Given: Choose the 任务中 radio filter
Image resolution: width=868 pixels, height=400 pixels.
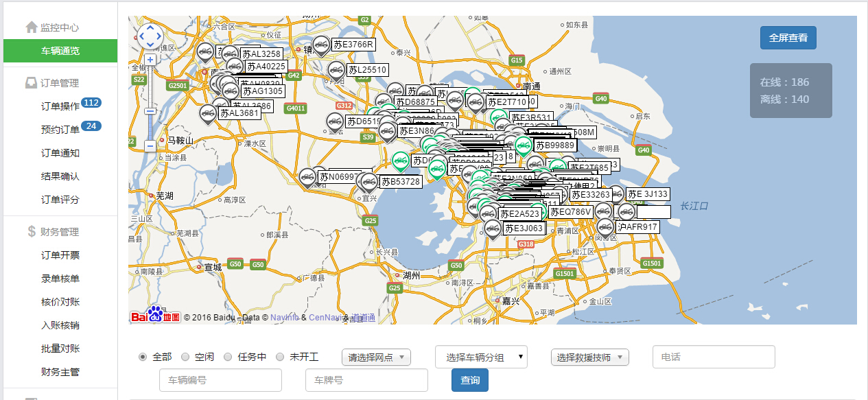Looking at the screenshot, I should pos(228,357).
